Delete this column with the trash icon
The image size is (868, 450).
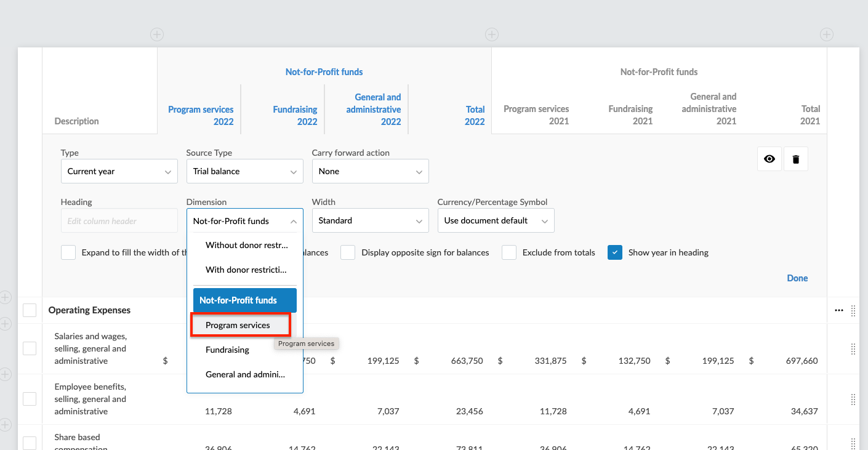pos(795,158)
